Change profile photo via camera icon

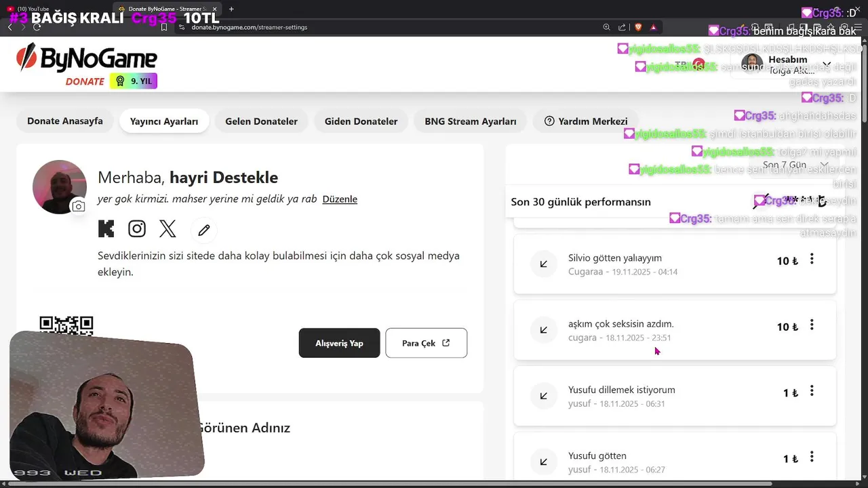79,206
